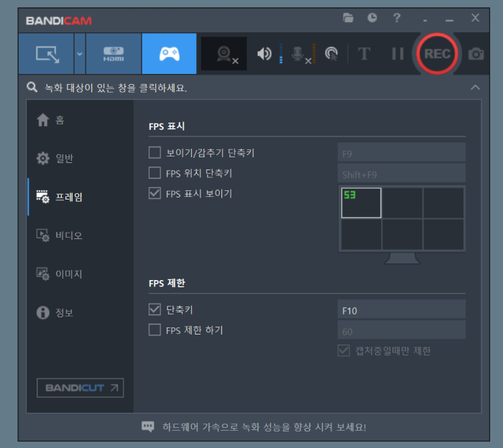Minimize to tray with small dash button

click(x=425, y=20)
